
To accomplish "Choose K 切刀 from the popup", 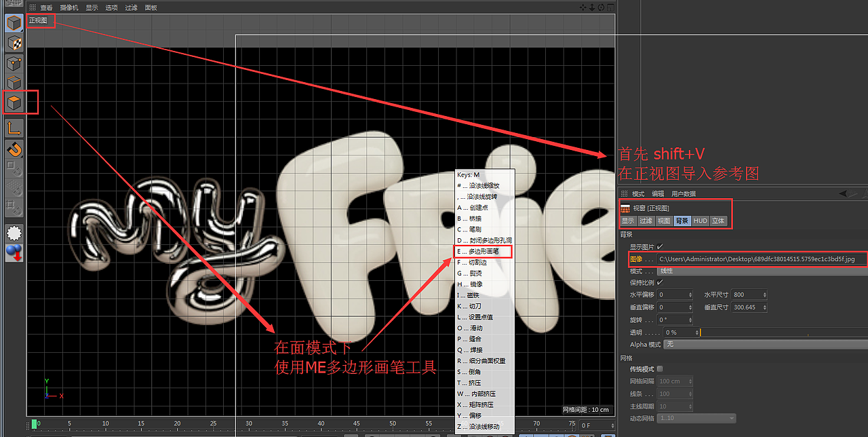I will (x=484, y=306).
